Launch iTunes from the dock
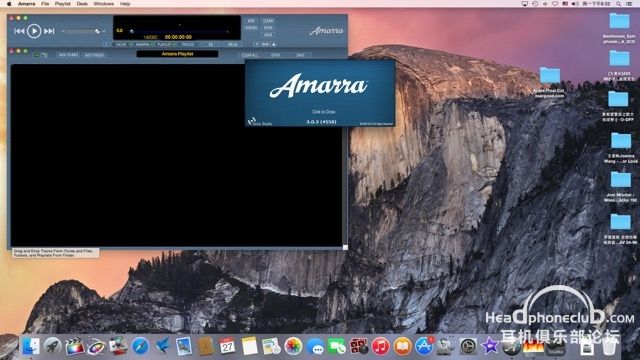Screen dimensions: 640x360 (x=380, y=347)
